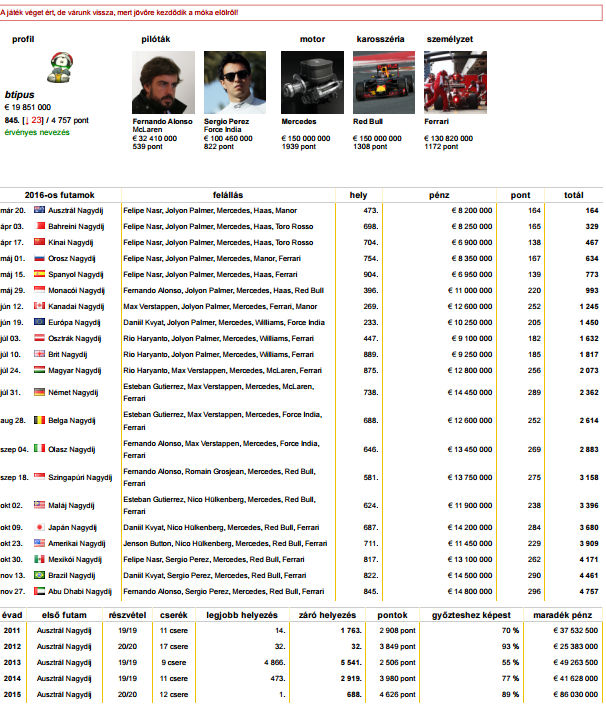Viewport: 606px width, 711px height.
Task: Click the Chinese flag beside Kínai Nagydíj
Action: point(39,242)
